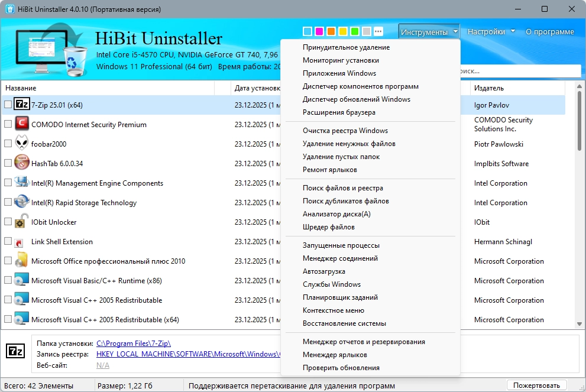Image resolution: width=586 pixels, height=392 pixels.
Task: Choose Принудительное удаление from the menu
Action: click(x=346, y=47)
